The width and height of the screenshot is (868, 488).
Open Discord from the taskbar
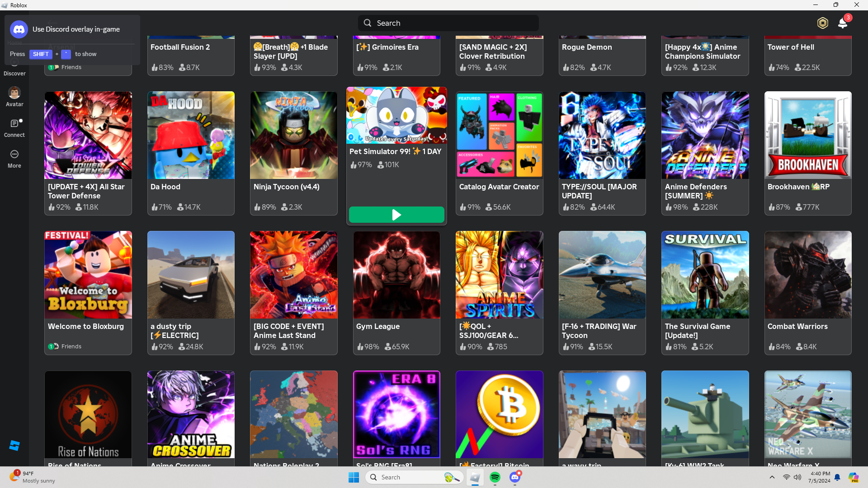pos(515,477)
